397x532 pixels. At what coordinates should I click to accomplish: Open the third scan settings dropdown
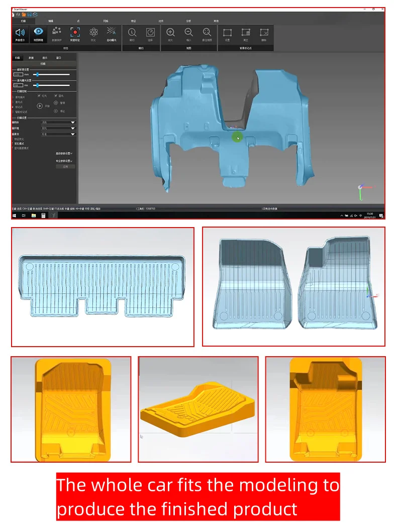tap(58, 134)
